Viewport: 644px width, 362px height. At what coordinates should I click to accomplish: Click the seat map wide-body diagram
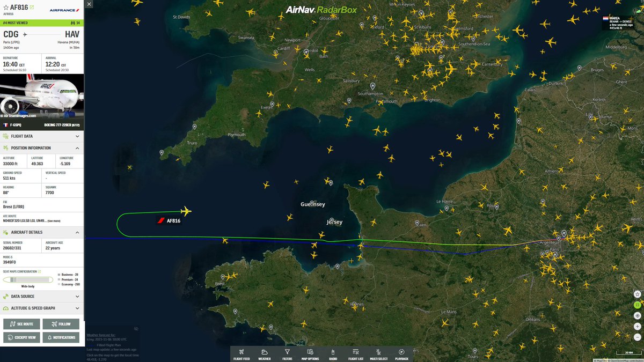[28, 279]
